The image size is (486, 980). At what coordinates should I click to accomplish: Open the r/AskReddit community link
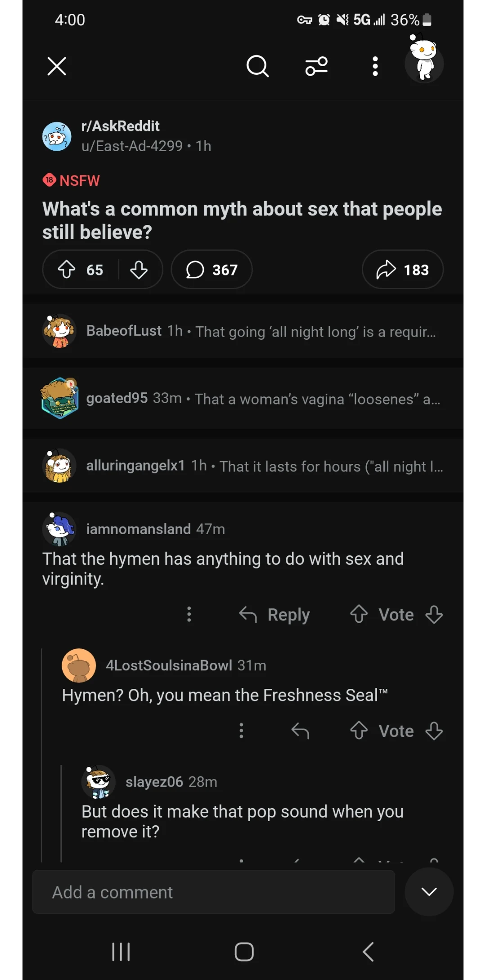click(x=120, y=126)
